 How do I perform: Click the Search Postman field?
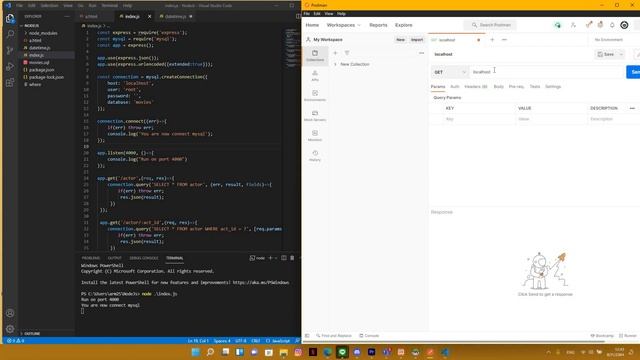point(490,25)
